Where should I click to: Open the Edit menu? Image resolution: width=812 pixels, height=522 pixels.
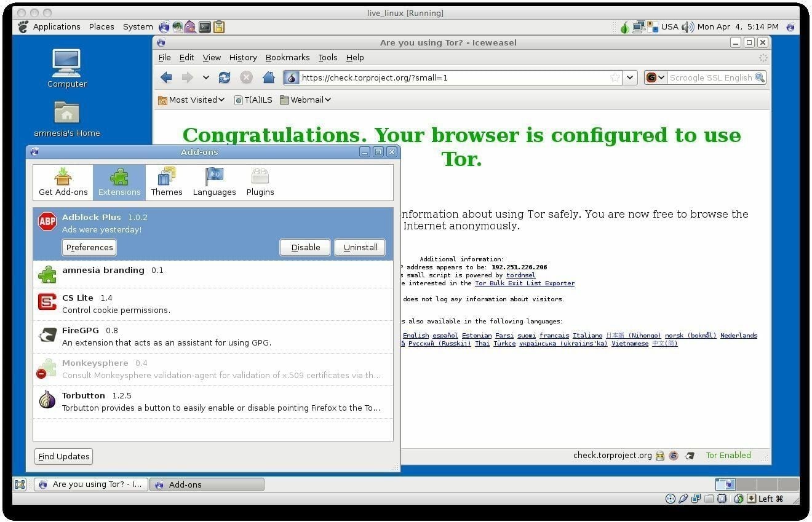[x=186, y=57]
